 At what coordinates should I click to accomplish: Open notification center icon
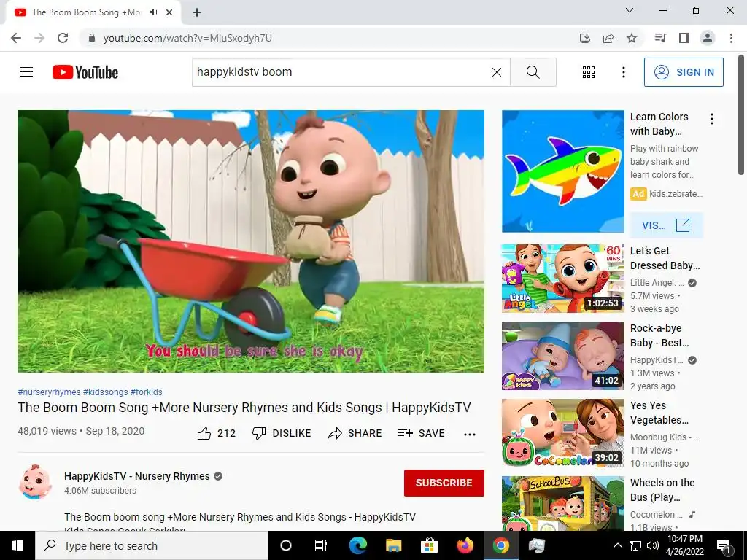coord(724,546)
